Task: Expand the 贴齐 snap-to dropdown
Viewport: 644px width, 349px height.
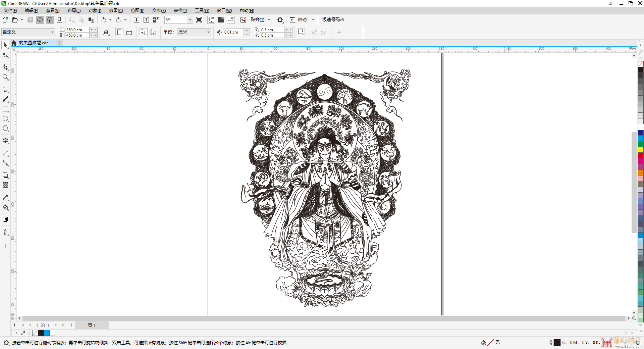Action: (269, 20)
